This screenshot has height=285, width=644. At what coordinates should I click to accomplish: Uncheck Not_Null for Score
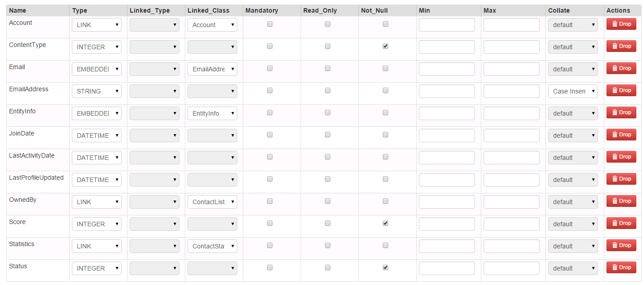(385, 223)
